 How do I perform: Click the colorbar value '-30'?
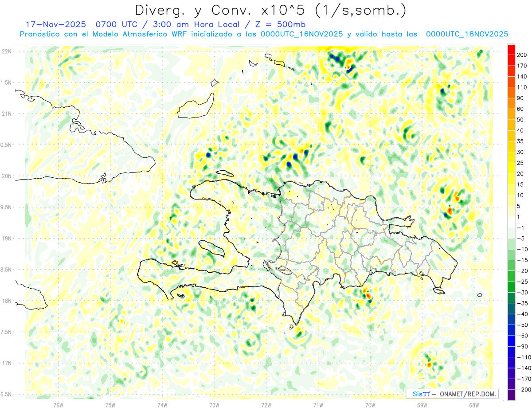coord(523,292)
